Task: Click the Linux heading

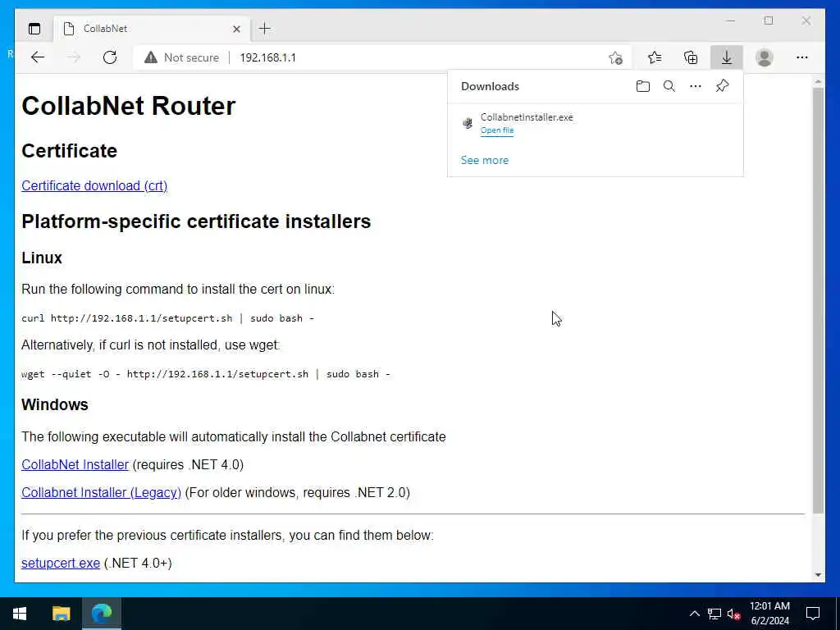Action: click(x=42, y=258)
